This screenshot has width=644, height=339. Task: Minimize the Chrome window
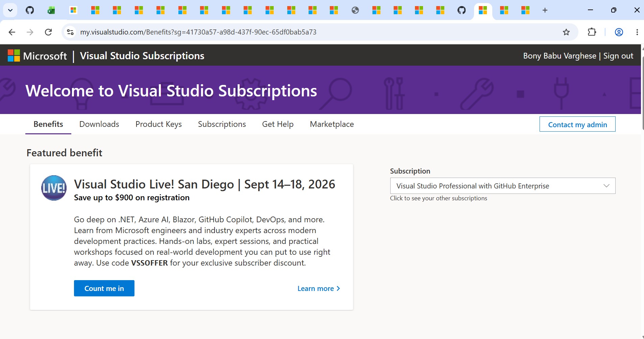[x=590, y=10]
